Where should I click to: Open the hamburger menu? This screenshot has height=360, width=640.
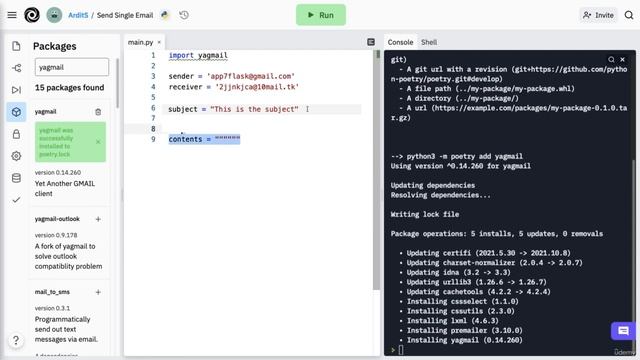[12, 15]
